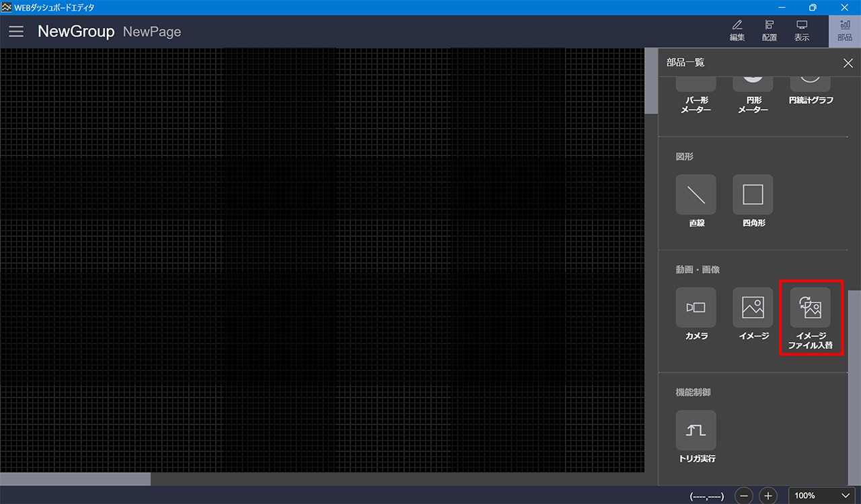Open the 配置 (Arrange) toolbar menu
The width and height of the screenshot is (861, 504).
(770, 31)
